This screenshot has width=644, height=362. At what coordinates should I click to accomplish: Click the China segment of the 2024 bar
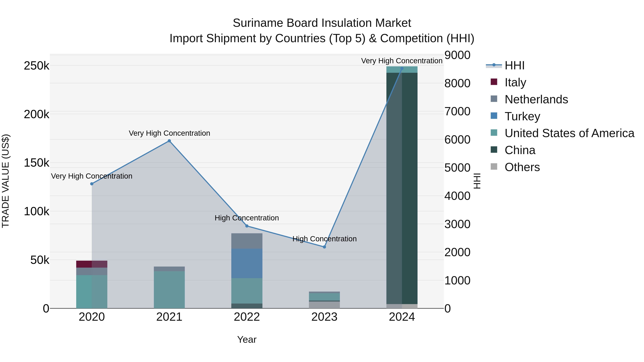click(x=402, y=188)
